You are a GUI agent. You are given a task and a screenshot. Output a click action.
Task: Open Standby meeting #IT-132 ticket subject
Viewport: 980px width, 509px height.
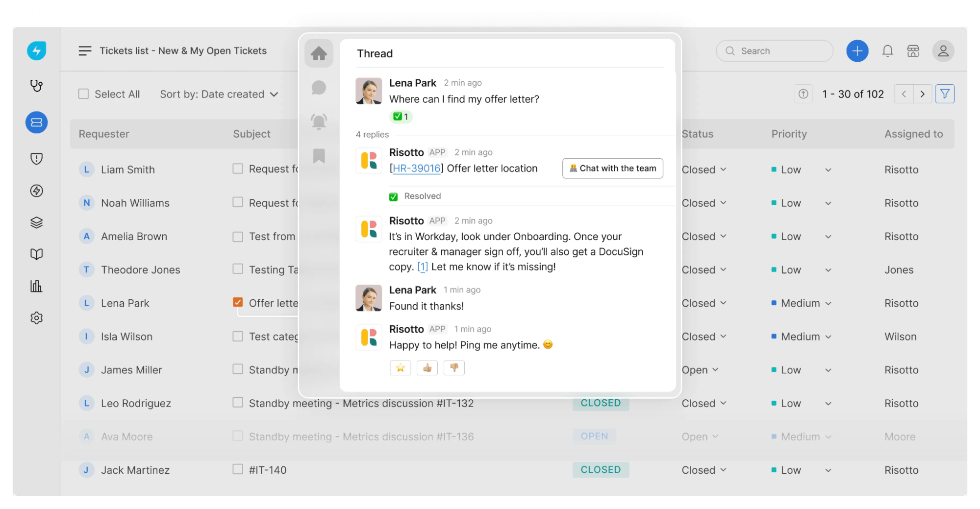pyautogui.click(x=361, y=403)
